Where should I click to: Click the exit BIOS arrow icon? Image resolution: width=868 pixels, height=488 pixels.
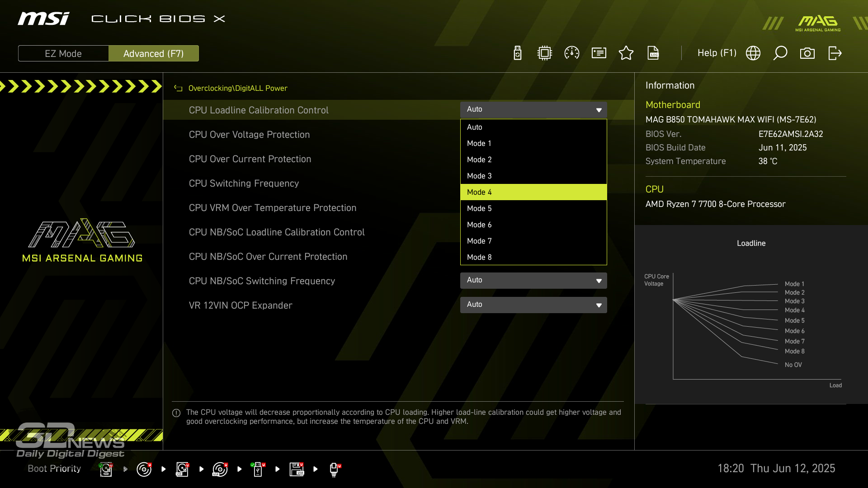(x=835, y=53)
